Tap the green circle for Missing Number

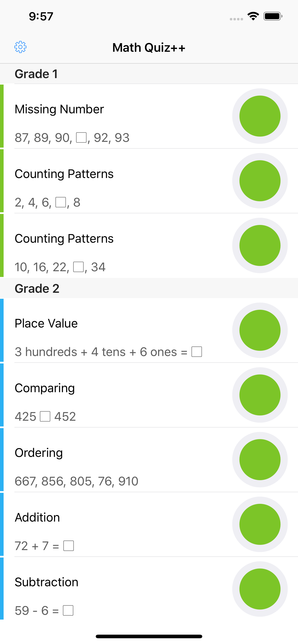pyautogui.click(x=260, y=116)
